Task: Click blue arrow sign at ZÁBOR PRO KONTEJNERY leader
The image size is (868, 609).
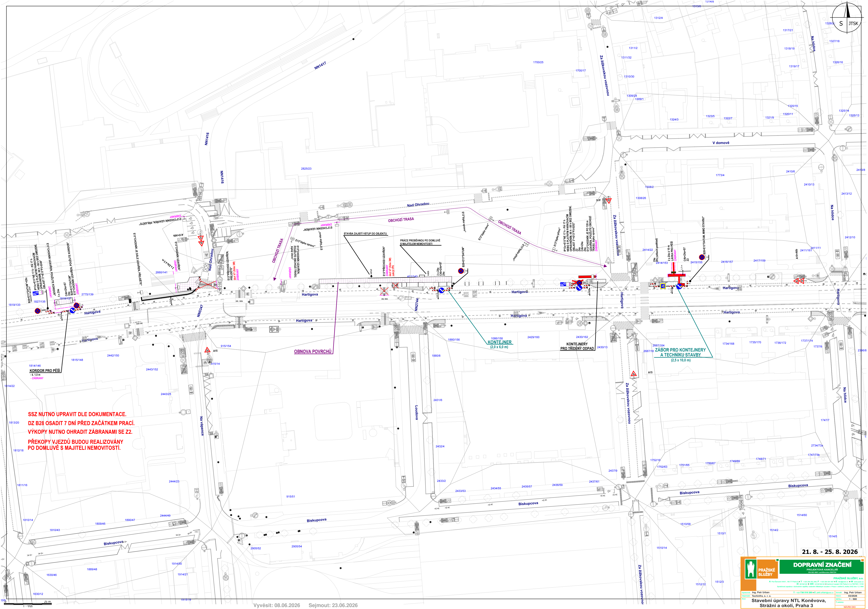Action: [x=679, y=287]
